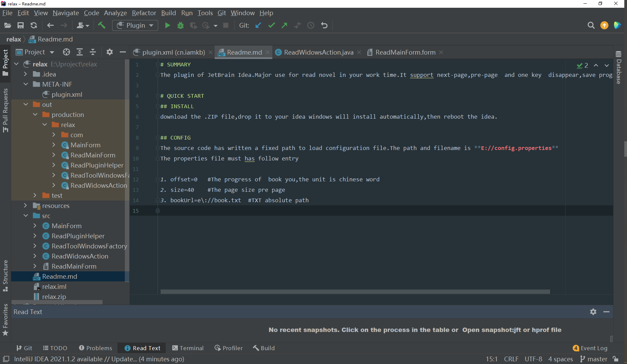The image size is (627, 364).
Task: Open the Navigate menu
Action: click(x=66, y=13)
